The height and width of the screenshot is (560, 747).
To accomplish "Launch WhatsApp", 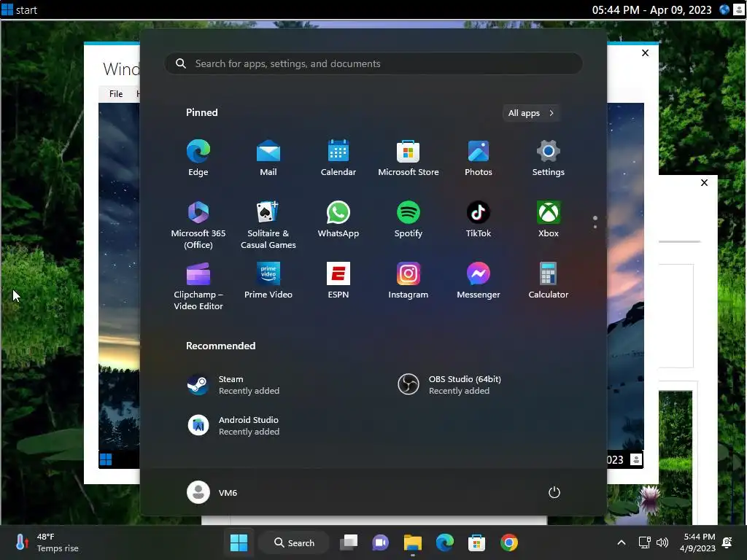I will pos(338,219).
